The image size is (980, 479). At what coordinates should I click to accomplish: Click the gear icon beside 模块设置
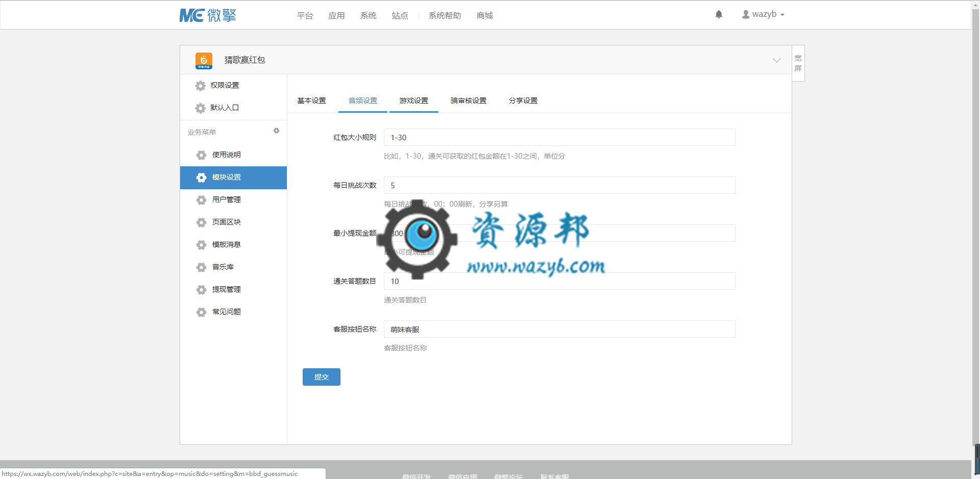pos(202,178)
